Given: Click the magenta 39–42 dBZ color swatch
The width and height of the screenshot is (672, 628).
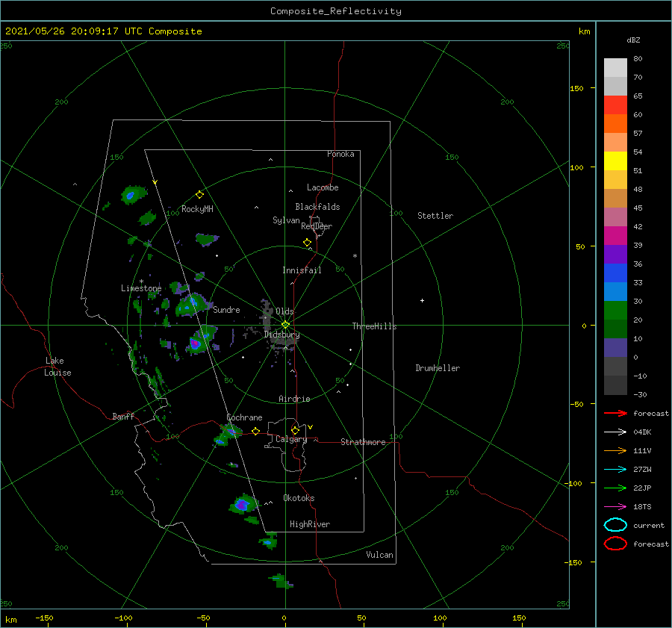Looking at the screenshot, I should click(615, 236).
